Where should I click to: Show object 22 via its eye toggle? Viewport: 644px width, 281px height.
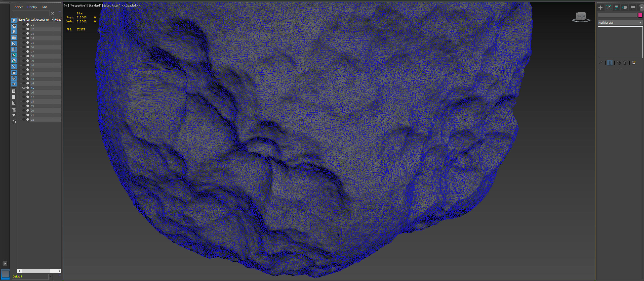pyautogui.click(x=24, y=120)
